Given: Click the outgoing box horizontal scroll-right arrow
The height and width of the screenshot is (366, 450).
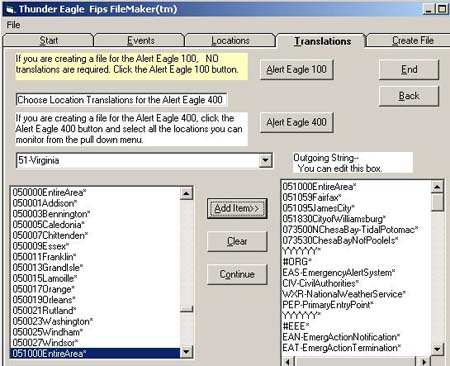Looking at the screenshot, I should point(423,361).
